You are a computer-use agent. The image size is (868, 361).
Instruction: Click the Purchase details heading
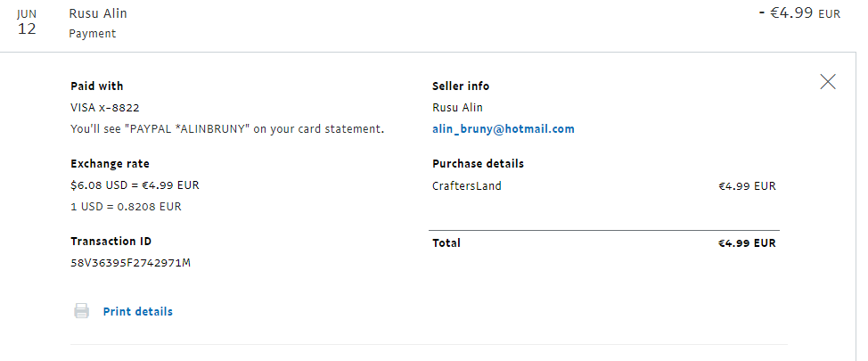click(478, 164)
